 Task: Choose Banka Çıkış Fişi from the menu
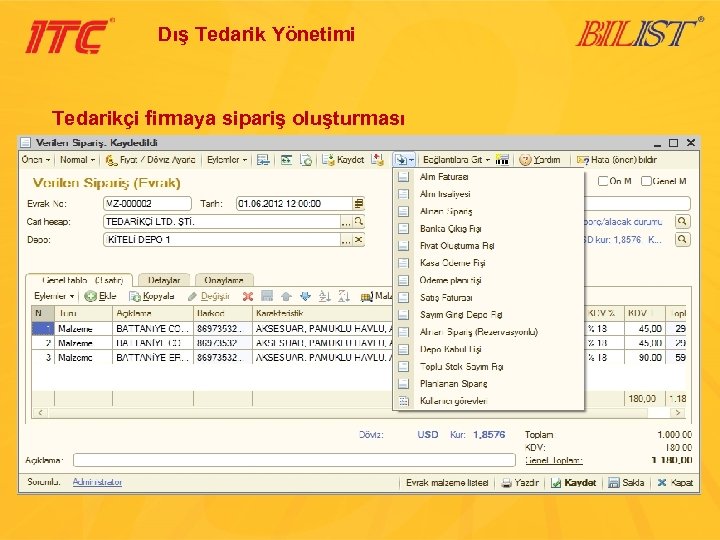click(x=489, y=229)
